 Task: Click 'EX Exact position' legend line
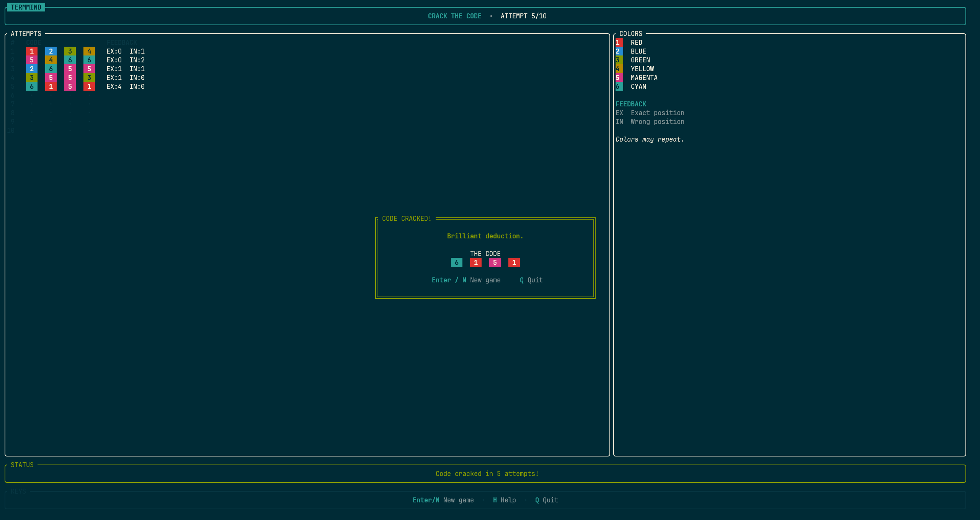click(650, 113)
